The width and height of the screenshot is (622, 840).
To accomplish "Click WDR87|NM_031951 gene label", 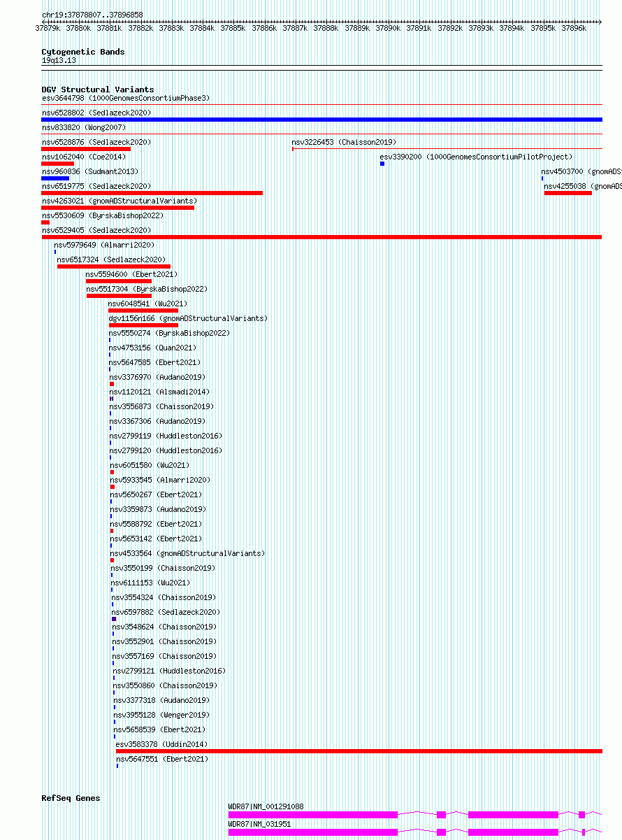I will point(259,825).
